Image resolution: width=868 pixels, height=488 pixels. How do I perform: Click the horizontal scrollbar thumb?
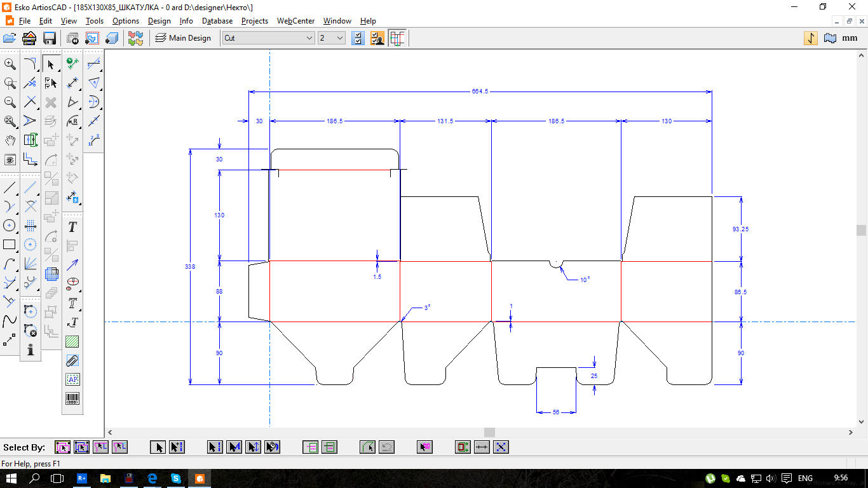point(489,432)
